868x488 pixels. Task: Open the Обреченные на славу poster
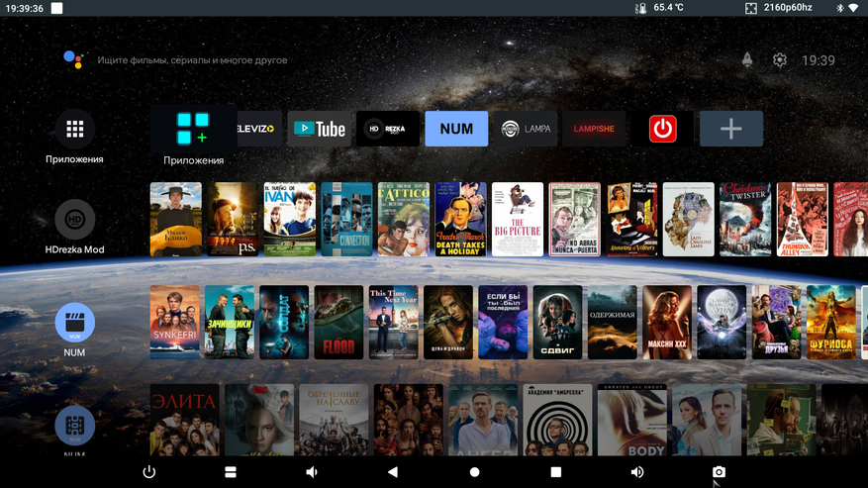tap(334, 420)
